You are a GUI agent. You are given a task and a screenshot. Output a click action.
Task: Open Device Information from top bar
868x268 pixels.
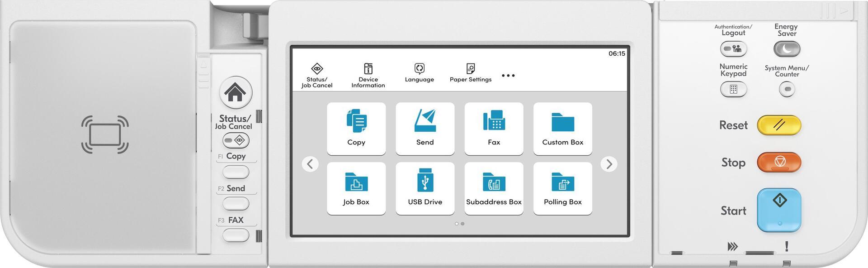coord(368,75)
